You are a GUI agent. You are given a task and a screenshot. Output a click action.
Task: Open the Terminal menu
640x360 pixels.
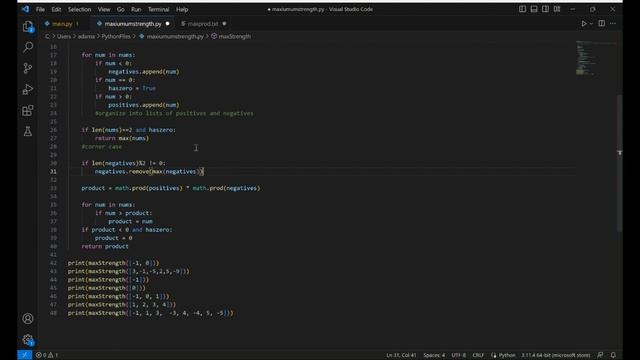(158, 9)
